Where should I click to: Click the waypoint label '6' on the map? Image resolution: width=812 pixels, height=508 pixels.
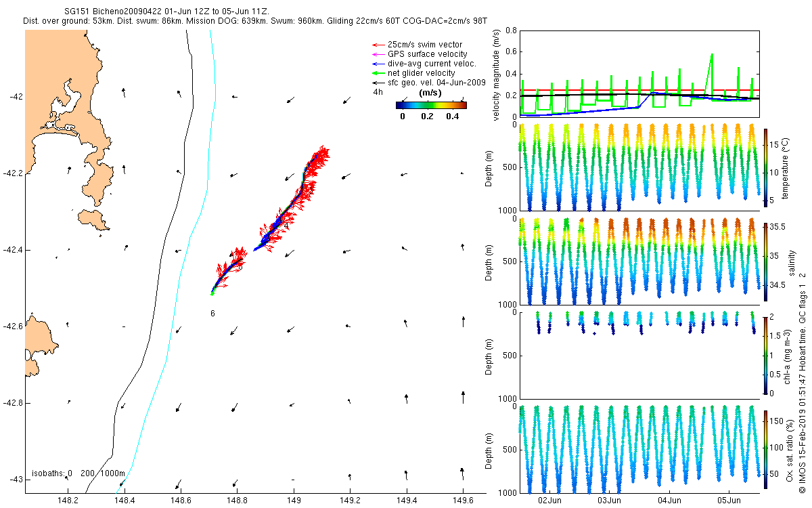(x=212, y=314)
